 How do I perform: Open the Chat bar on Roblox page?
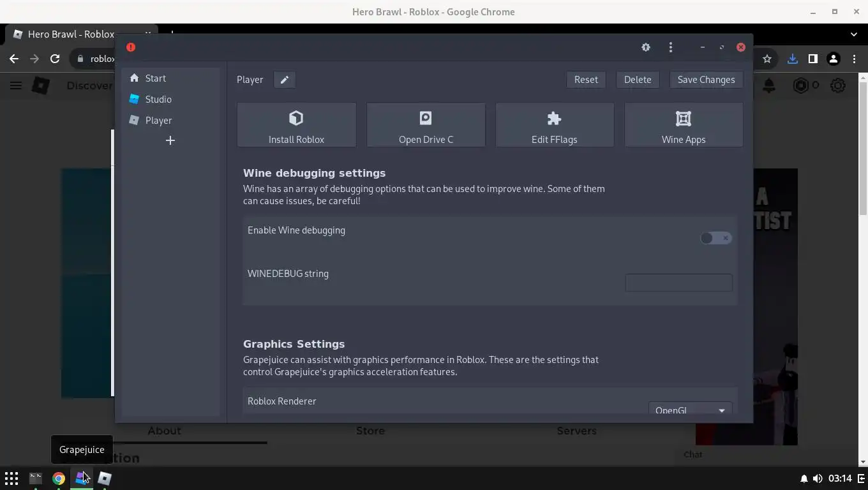click(693, 454)
